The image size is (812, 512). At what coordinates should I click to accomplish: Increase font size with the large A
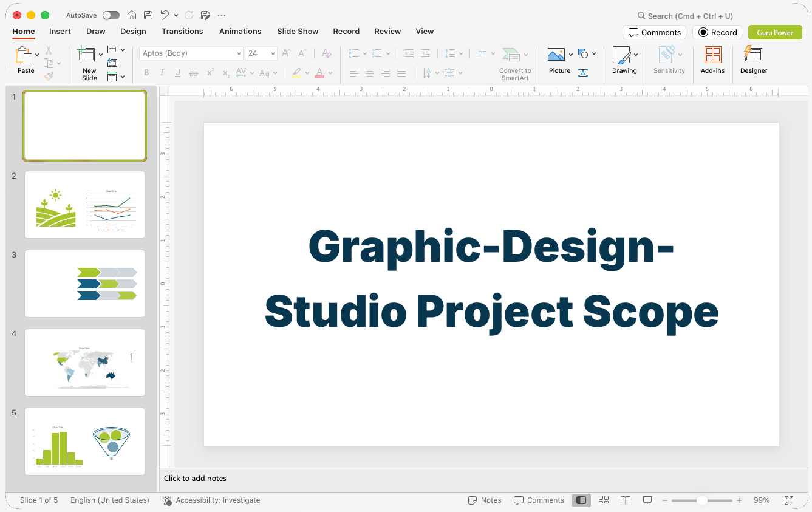(x=287, y=53)
